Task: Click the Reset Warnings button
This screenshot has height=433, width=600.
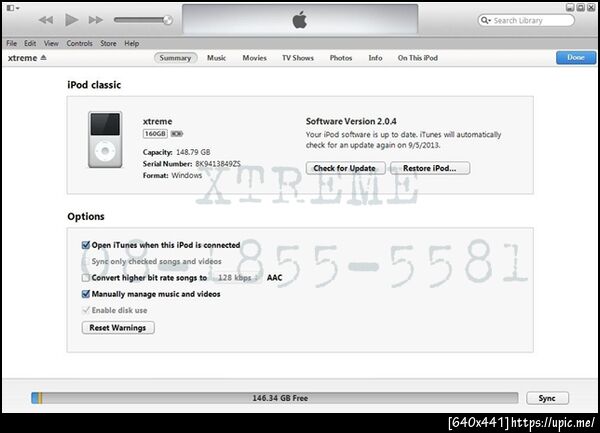Action: [118, 328]
